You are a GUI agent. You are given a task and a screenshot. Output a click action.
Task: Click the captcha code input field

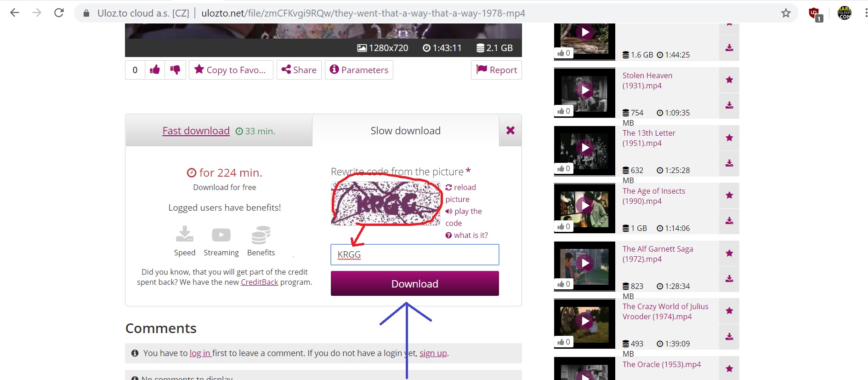click(x=414, y=254)
